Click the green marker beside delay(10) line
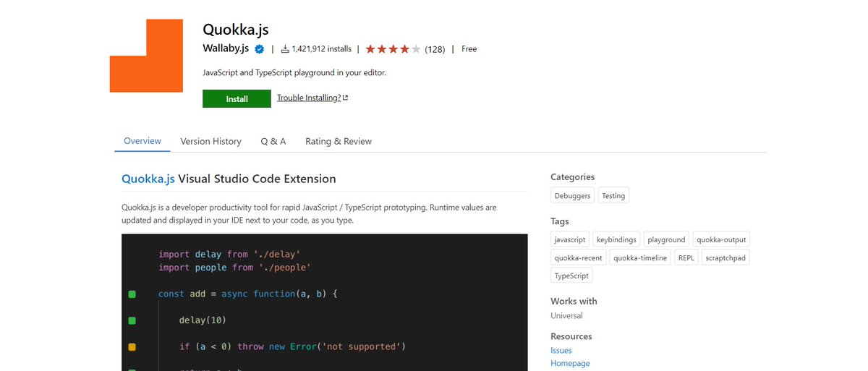Viewport: 868px width, 371px height. [132, 320]
